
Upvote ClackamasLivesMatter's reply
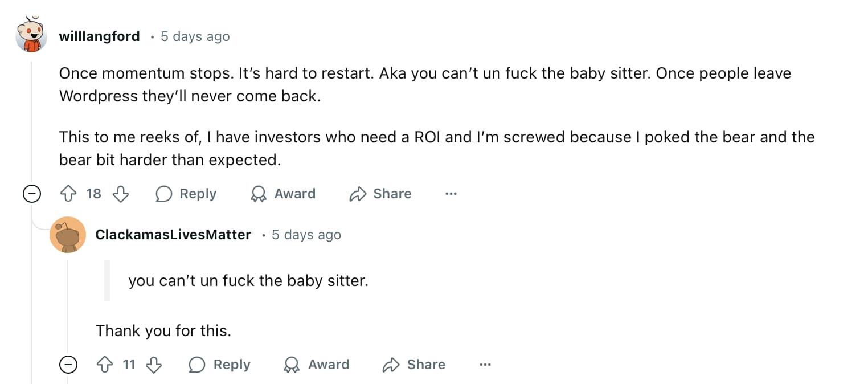pos(105,365)
